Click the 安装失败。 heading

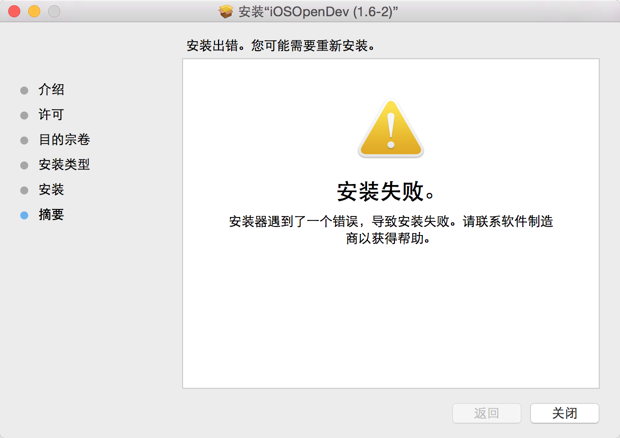386,192
